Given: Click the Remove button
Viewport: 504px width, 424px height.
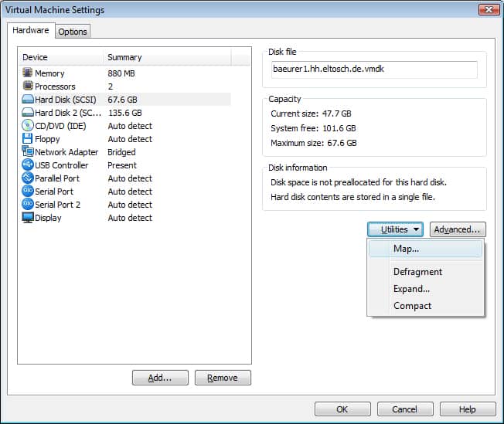Looking at the screenshot, I should click(x=223, y=378).
